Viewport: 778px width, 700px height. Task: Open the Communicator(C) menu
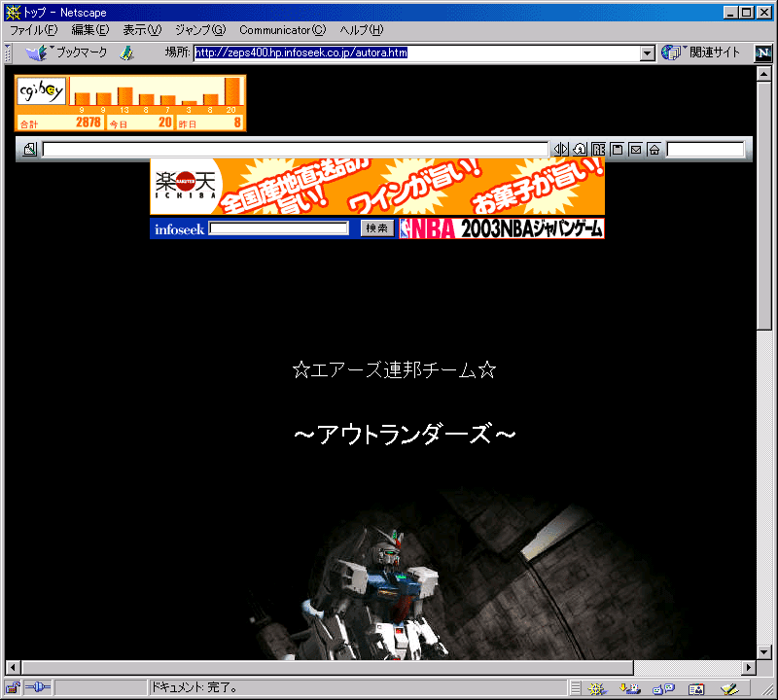[x=283, y=30]
